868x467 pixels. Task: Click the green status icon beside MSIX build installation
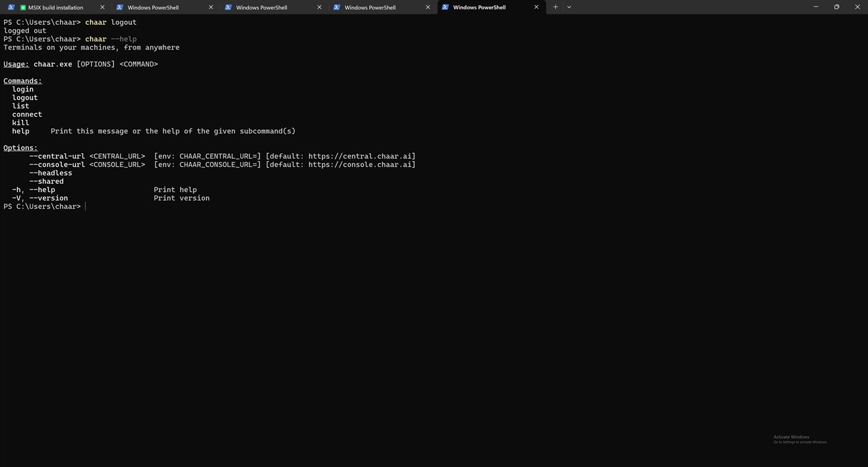tap(23, 7)
